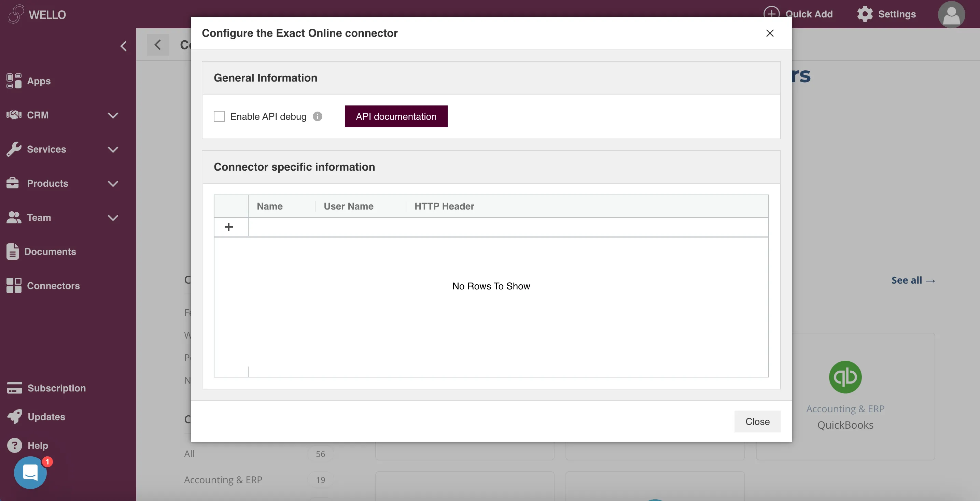Click the Help question mark icon

[14, 445]
